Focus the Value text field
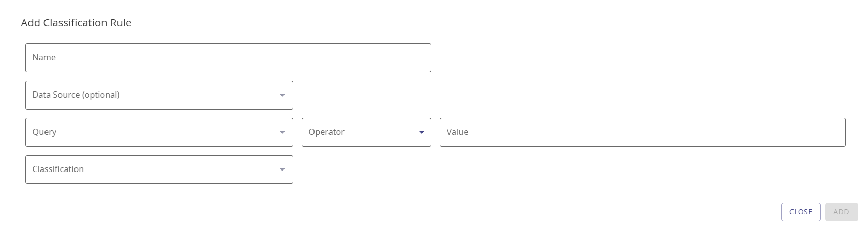Screen dimensions: 868x232 (642, 132)
